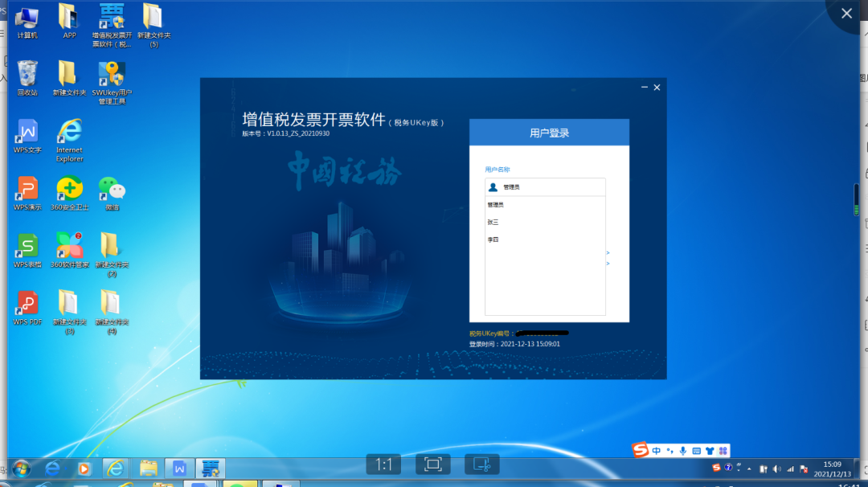Launch WPS演示 shortcut
The height and width of the screenshot is (487, 868).
(x=27, y=194)
